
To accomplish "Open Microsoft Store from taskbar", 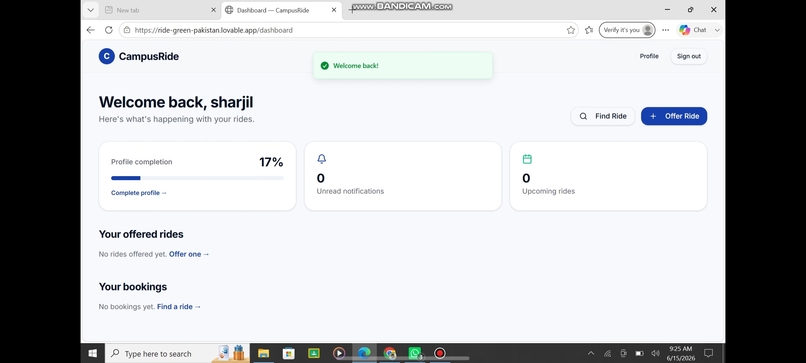I will (x=288, y=353).
